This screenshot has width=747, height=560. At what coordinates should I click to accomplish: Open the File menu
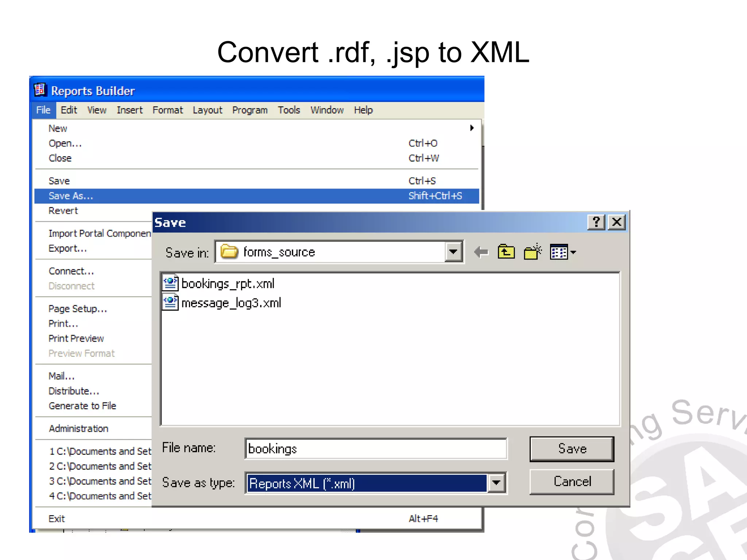(x=43, y=110)
